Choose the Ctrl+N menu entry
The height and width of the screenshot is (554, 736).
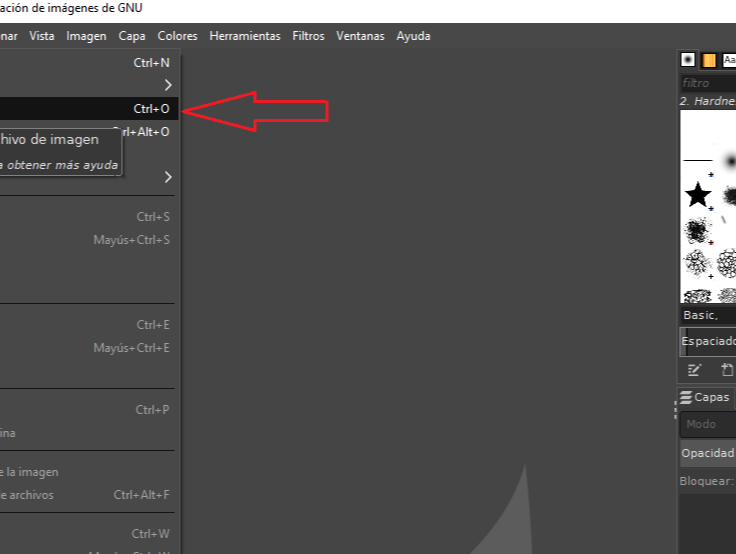click(88, 63)
